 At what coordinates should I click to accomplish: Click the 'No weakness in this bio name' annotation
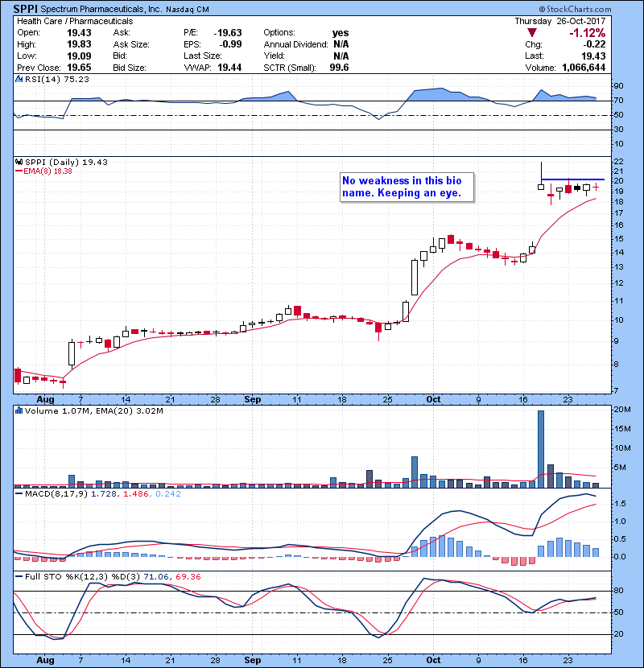407,187
